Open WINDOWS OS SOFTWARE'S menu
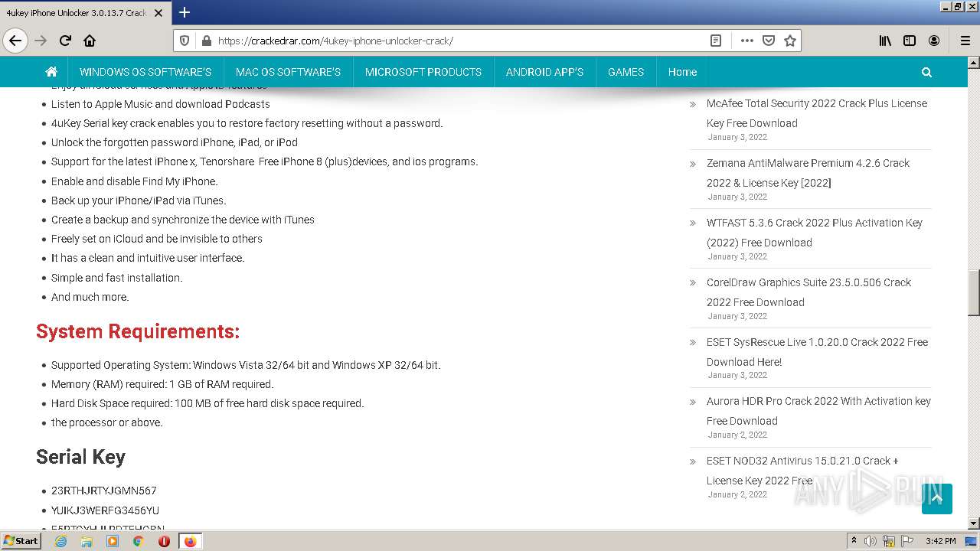Image resolution: width=980 pixels, height=551 pixels. pyautogui.click(x=145, y=72)
